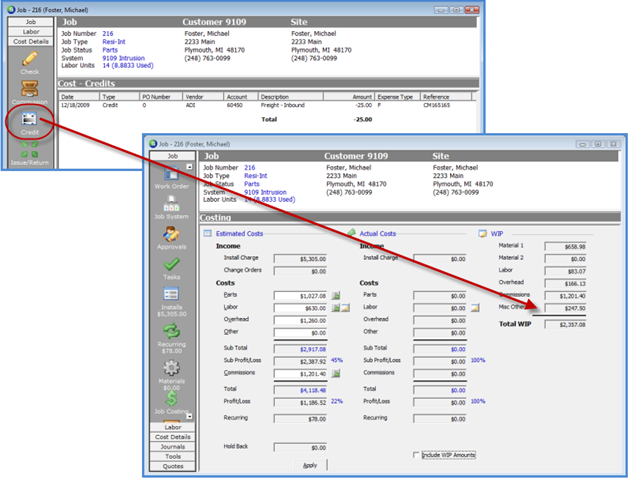The image size is (628, 478).
Task: Open the Check icon in back window sidebar
Action: pos(30,59)
